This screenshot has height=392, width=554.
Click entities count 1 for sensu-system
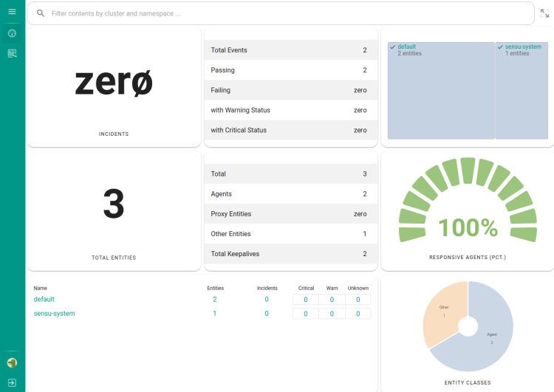215,313
